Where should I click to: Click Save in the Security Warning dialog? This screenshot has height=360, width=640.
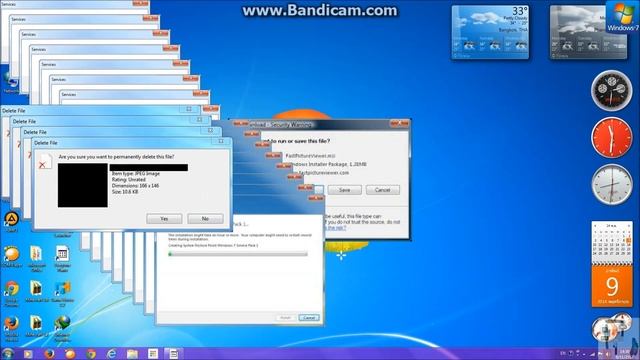pyautogui.click(x=344, y=190)
